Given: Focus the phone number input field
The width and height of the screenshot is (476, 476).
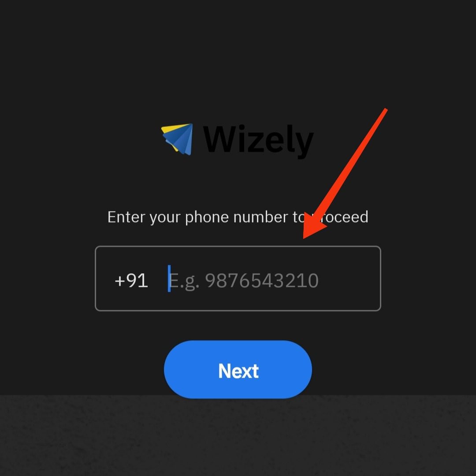Looking at the screenshot, I should point(238,279).
